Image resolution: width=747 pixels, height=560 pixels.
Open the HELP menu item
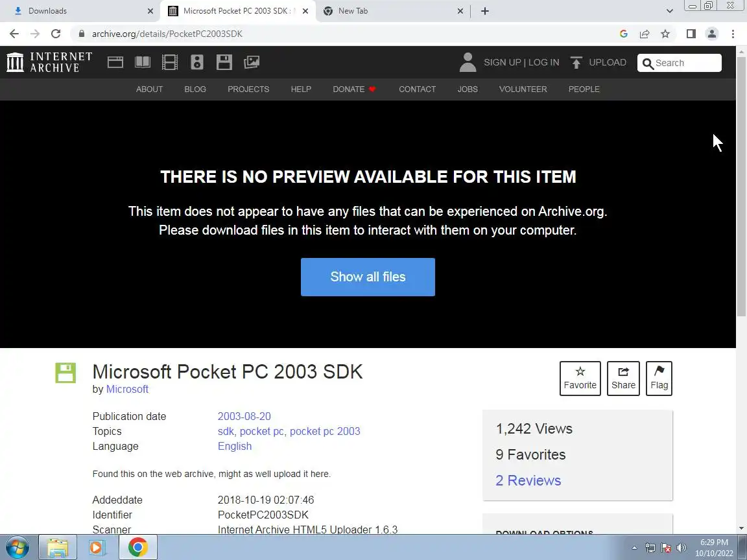point(301,89)
